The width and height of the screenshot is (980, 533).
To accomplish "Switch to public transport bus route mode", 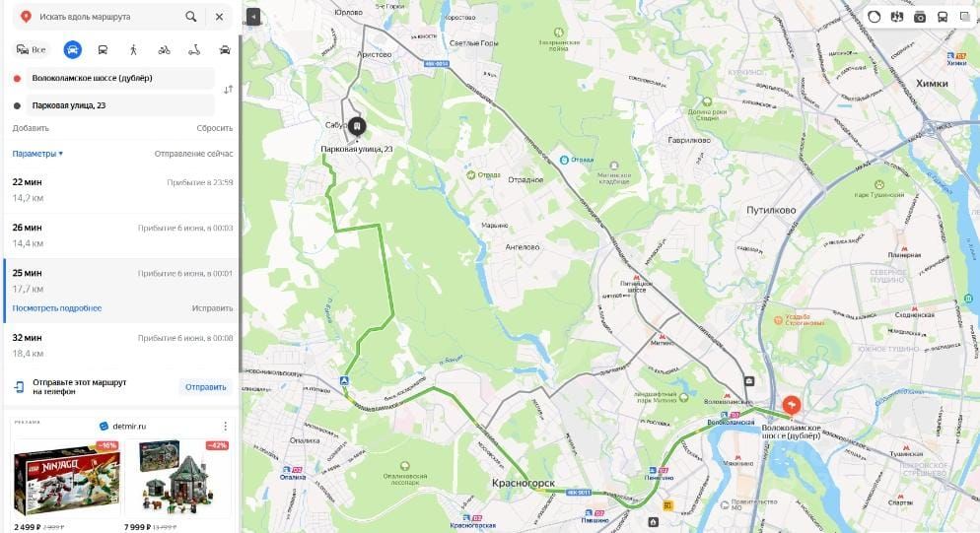I will click(104, 50).
